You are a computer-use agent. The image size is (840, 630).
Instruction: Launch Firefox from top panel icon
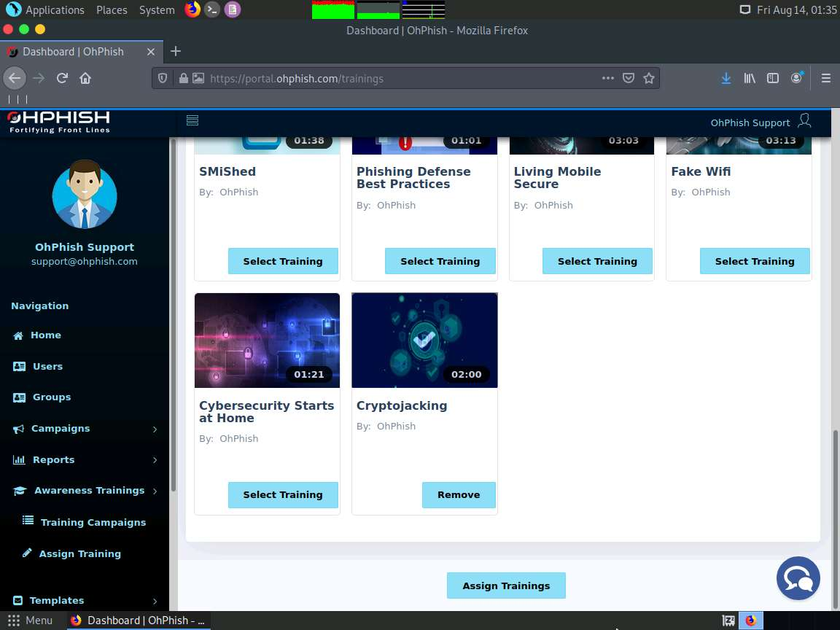pos(192,9)
